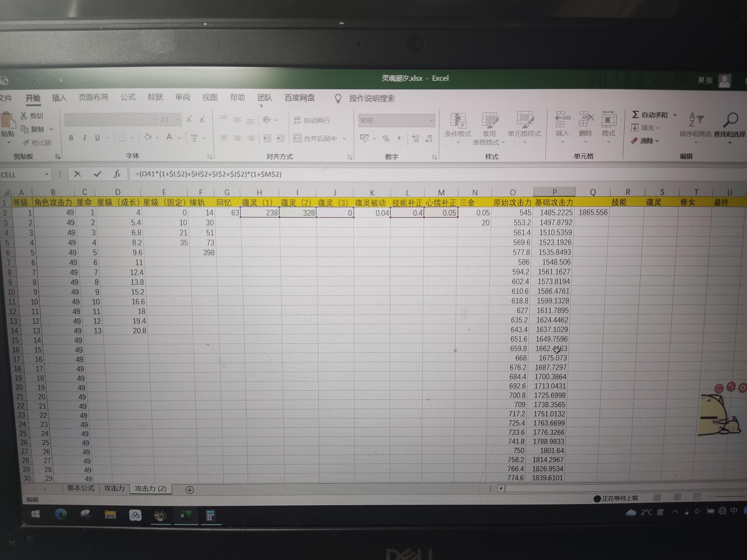Toggle the Page Layout view button
747x560 pixels.
point(677,497)
